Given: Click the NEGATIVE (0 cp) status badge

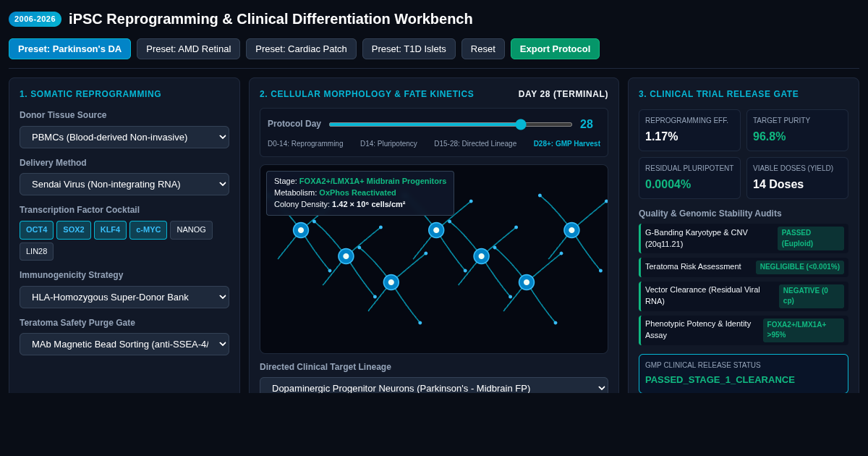Looking at the screenshot, I should [811, 296].
